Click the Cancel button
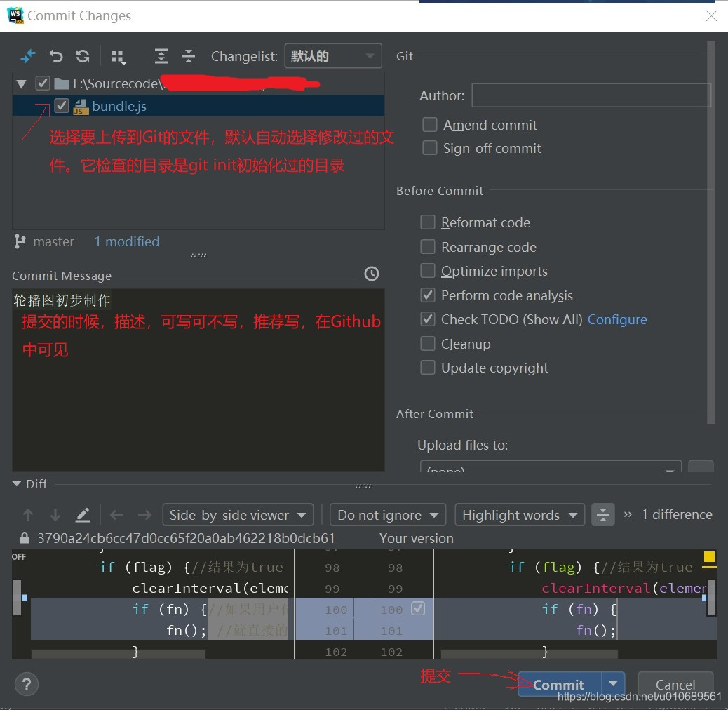Image resolution: width=728 pixels, height=710 pixels. click(675, 685)
